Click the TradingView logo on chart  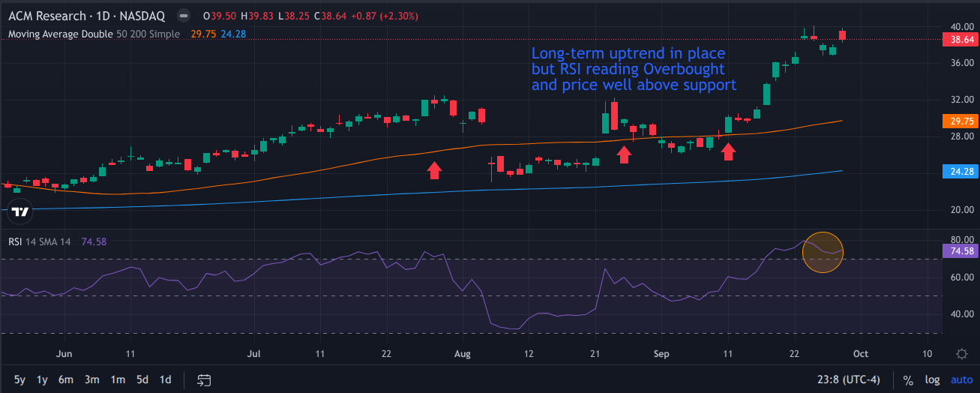coord(21,211)
